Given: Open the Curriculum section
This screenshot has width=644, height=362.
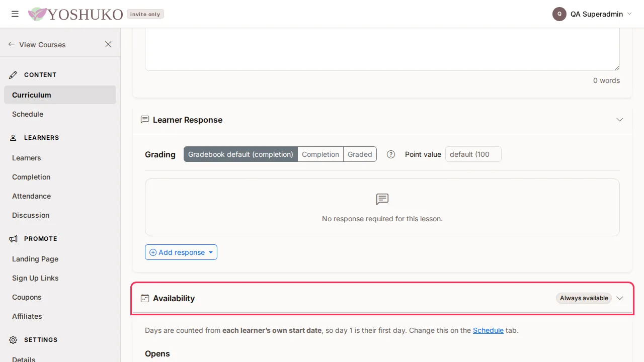Looking at the screenshot, I should click(60, 95).
